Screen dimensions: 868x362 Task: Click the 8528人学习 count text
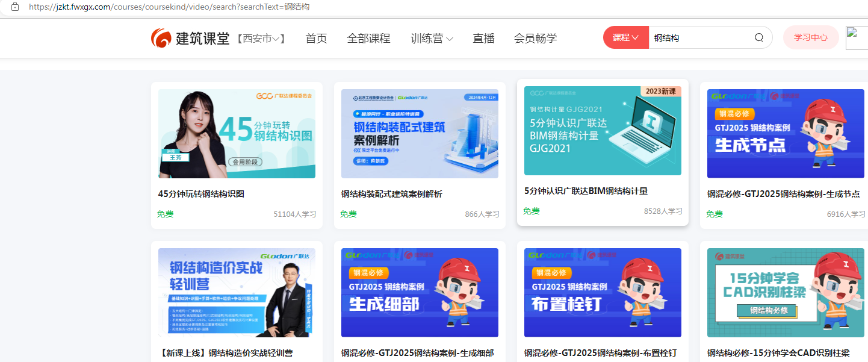tap(663, 211)
